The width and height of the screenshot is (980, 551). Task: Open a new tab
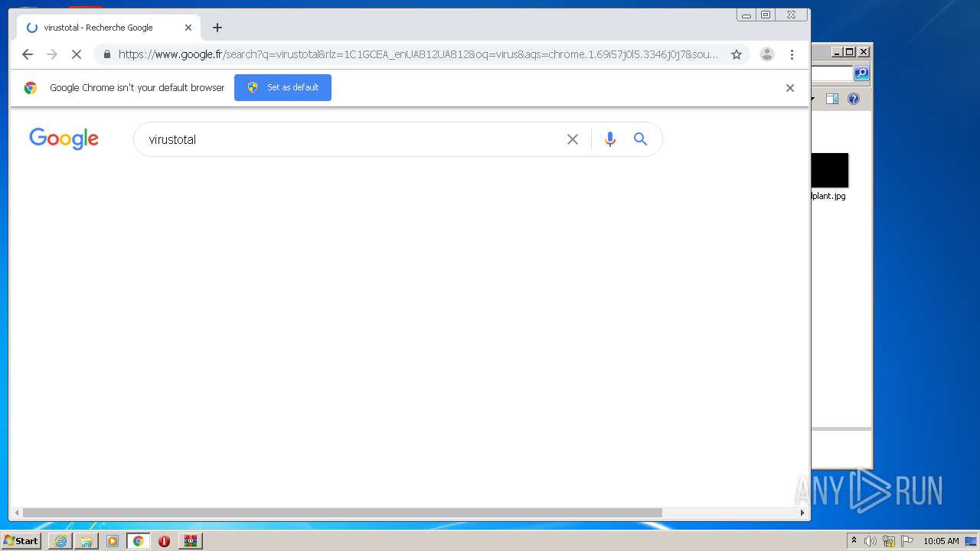pos(217,28)
